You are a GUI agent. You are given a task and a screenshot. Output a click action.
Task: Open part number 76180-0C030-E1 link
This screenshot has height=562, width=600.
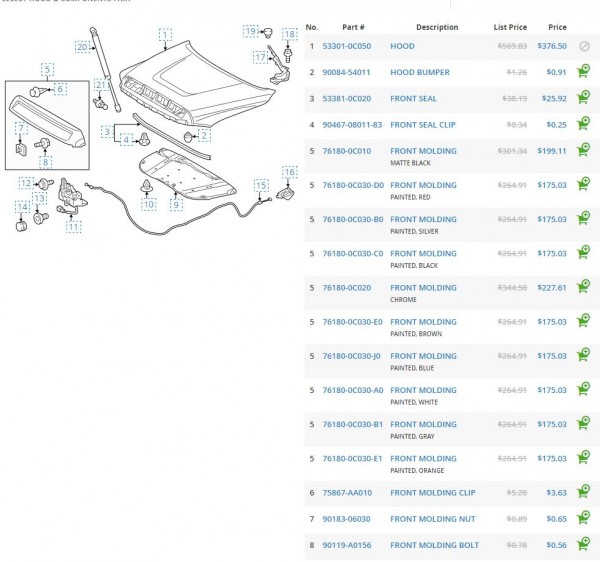[x=352, y=459]
